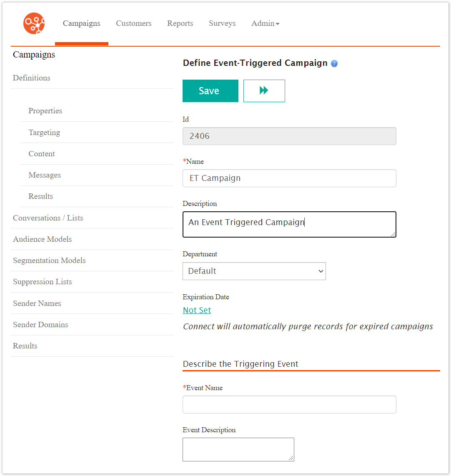The width and height of the screenshot is (451, 476).
Task: Open Suppression Lists
Action: tap(42, 282)
